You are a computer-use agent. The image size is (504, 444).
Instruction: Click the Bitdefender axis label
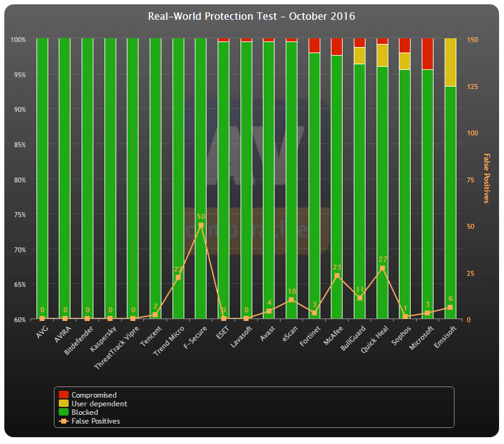[x=79, y=340]
